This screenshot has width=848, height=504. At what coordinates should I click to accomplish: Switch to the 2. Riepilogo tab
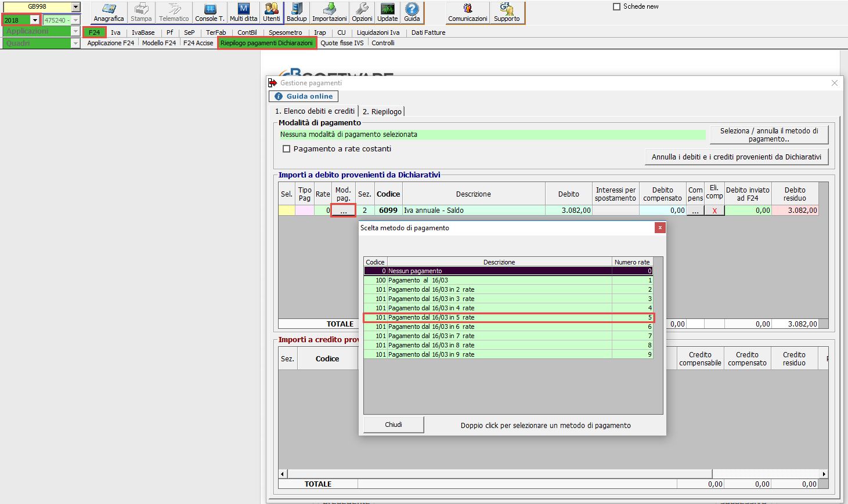tap(382, 111)
